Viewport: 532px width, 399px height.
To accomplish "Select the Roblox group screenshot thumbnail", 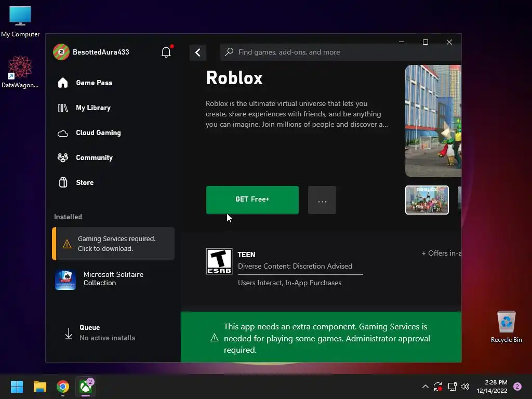I will click(x=427, y=200).
